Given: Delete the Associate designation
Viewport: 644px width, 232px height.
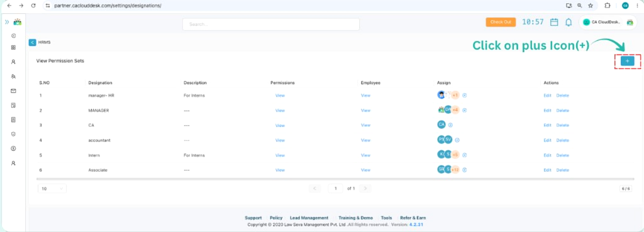Looking at the screenshot, I should pyautogui.click(x=563, y=170).
